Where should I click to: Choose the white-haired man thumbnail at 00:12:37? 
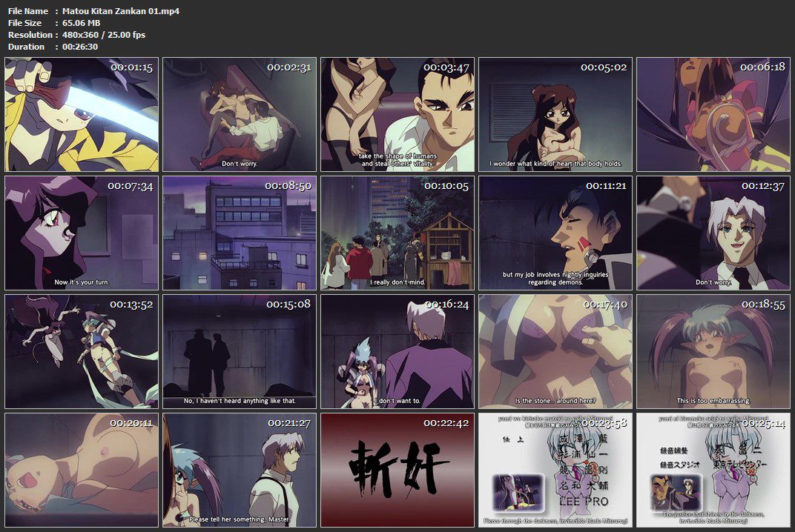(x=713, y=233)
